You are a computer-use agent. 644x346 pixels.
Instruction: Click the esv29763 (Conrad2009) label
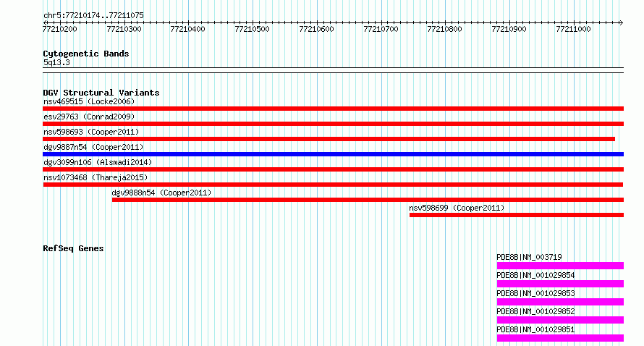pyautogui.click(x=89, y=117)
